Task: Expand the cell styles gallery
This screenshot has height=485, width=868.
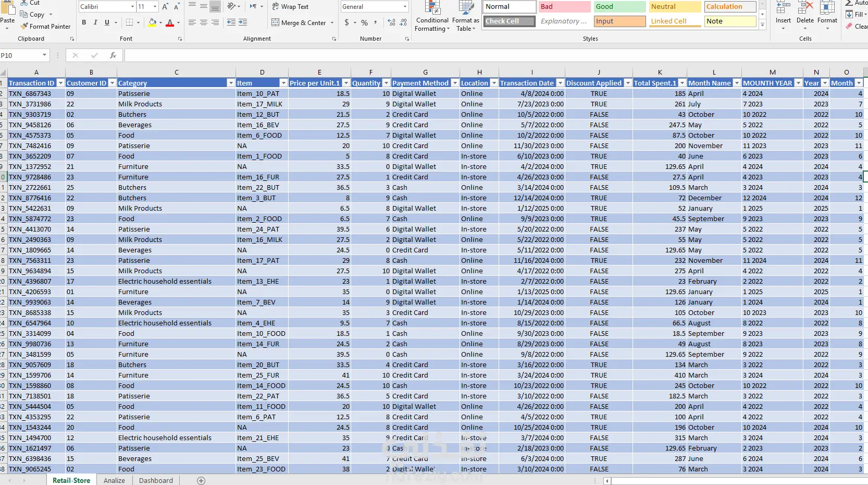Action: 763,25
